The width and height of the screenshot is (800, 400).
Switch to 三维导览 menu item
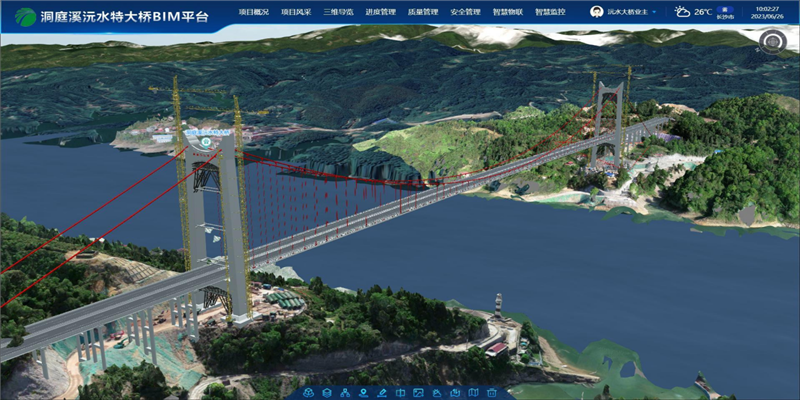[338, 12]
